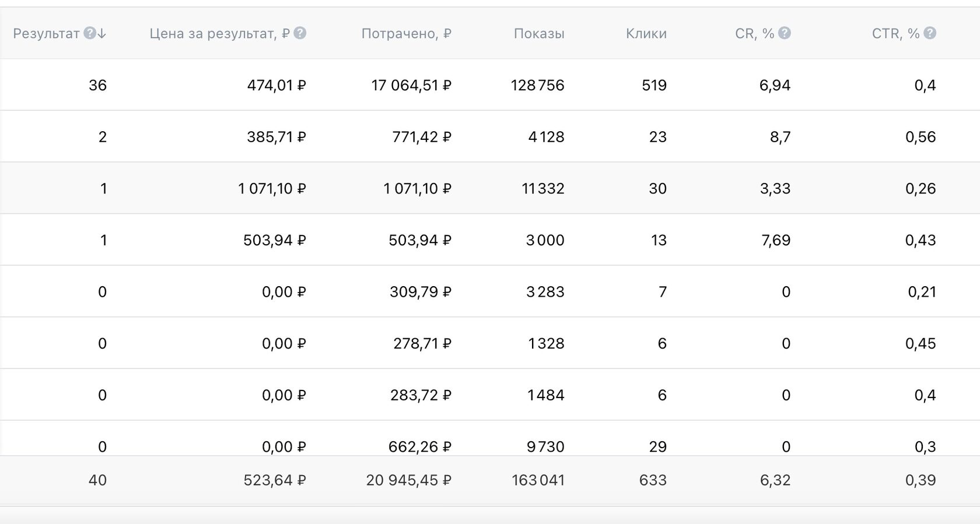Click spent value 17 064,51 ₽

tap(411, 86)
